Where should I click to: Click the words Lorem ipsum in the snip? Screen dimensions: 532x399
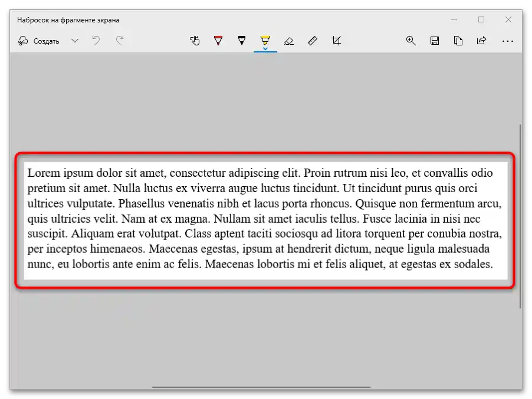(x=60, y=173)
